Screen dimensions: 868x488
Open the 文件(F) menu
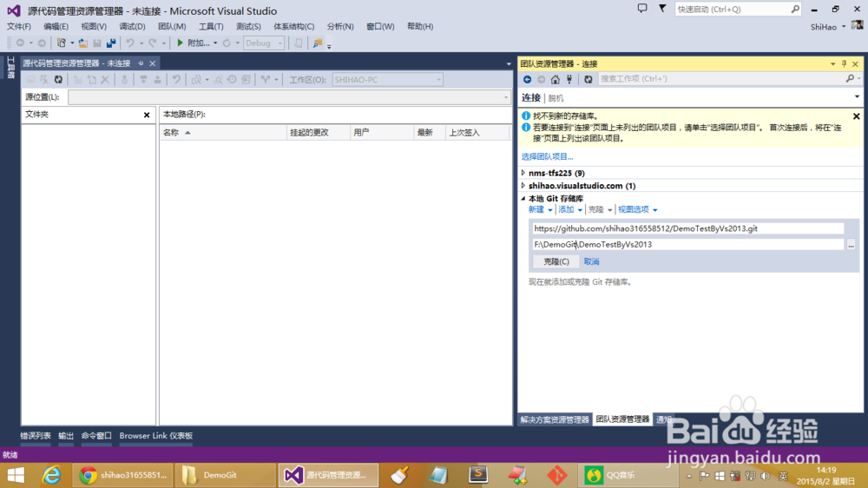point(19,26)
